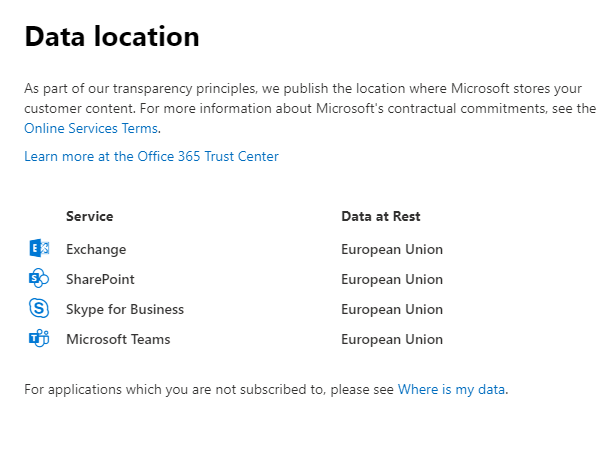Select the Exchange service name
Image resolution: width=614 pixels, height=463 pixels.
96,250
